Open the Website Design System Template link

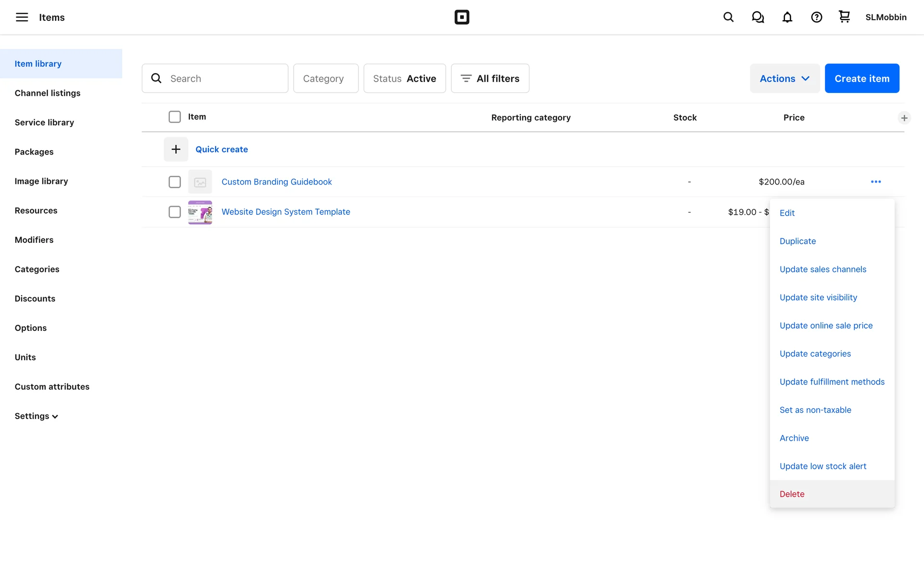[x=285, y=212]
